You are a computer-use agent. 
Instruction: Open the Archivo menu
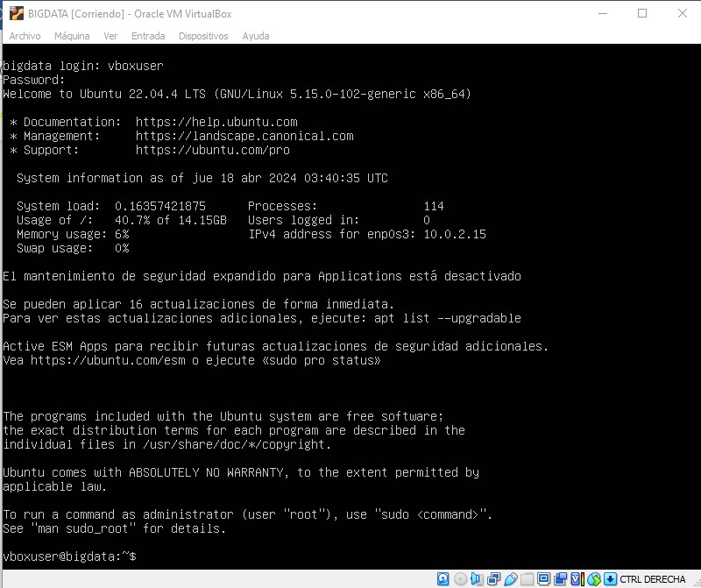click(25, 36)
